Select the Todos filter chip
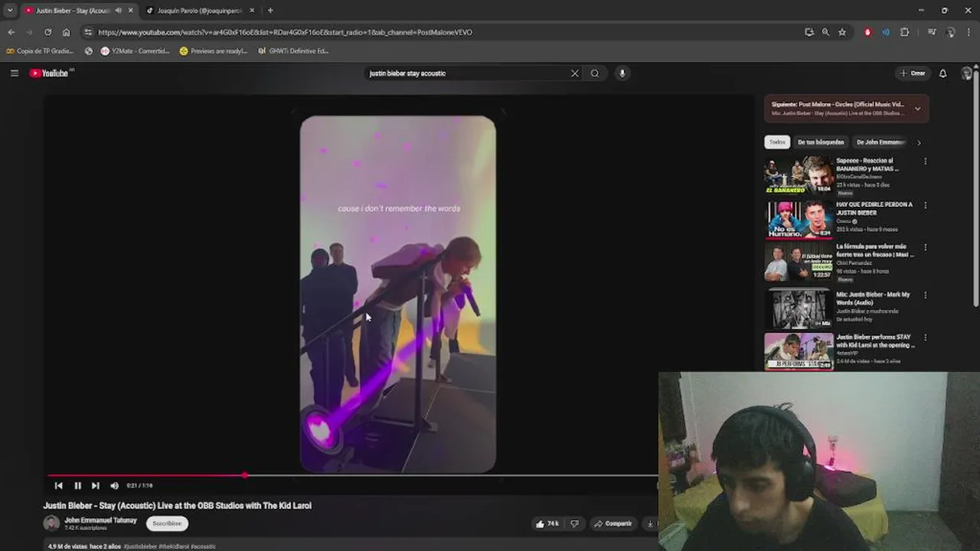The height and width of the screenshot is (551, 980). click(x=777, y=142)
